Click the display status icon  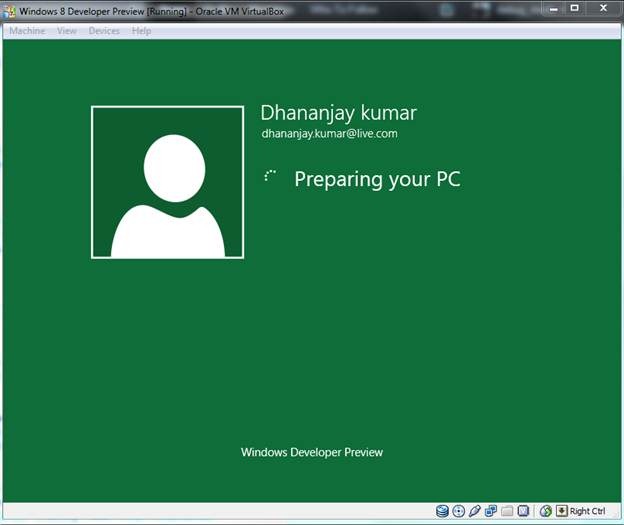click(x=522, y=511)
